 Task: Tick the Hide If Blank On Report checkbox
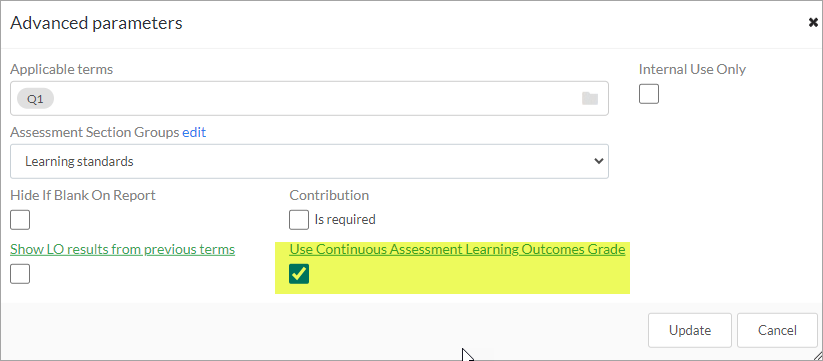point(20,220)
